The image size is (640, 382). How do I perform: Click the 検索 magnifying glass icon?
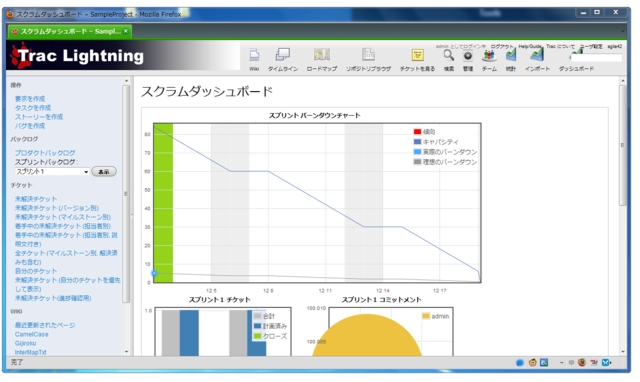449,56
